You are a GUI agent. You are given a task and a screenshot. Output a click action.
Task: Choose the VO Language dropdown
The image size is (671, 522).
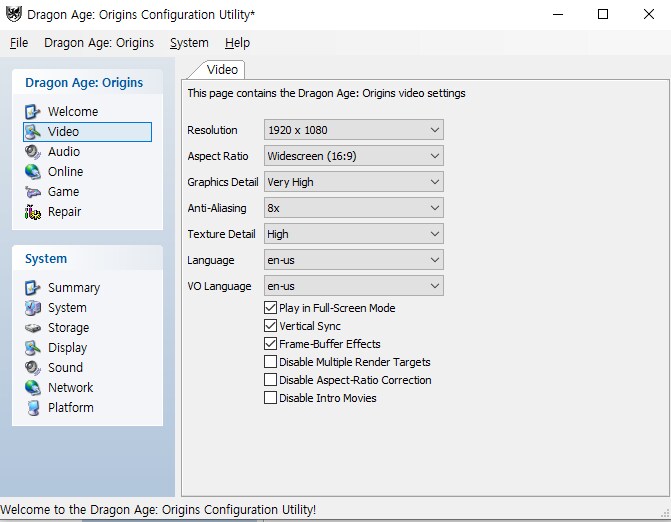pyautogui.click(x=353, y=286)
